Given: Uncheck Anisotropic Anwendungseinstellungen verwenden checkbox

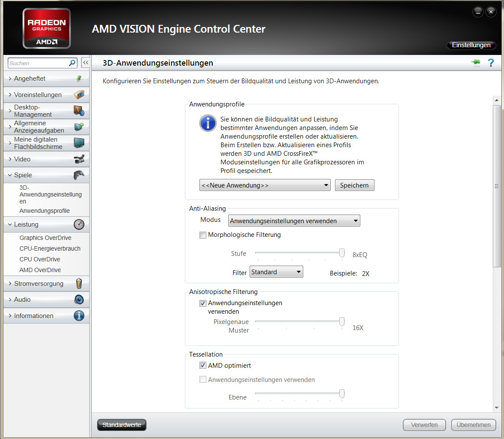Looking at the screenshot, I should coord(203,303).
